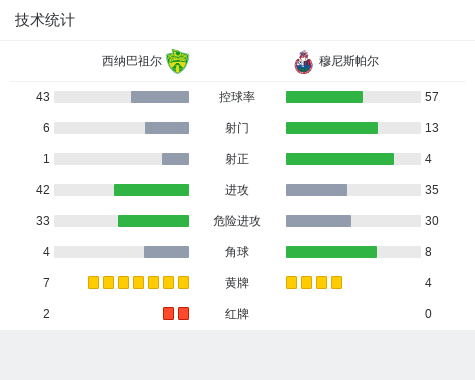
Task: Click the green 射门 bar showing 13
Action: click(332, 128)
